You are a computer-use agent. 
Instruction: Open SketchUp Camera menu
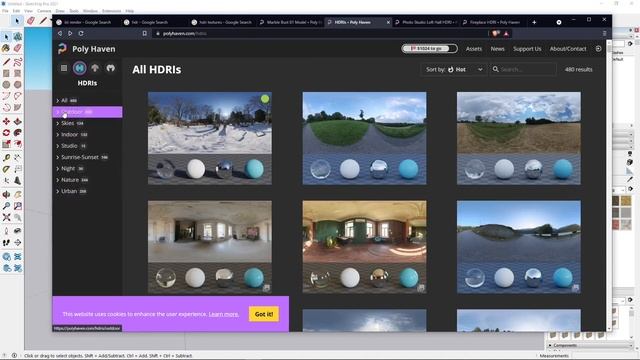[44, 11]
